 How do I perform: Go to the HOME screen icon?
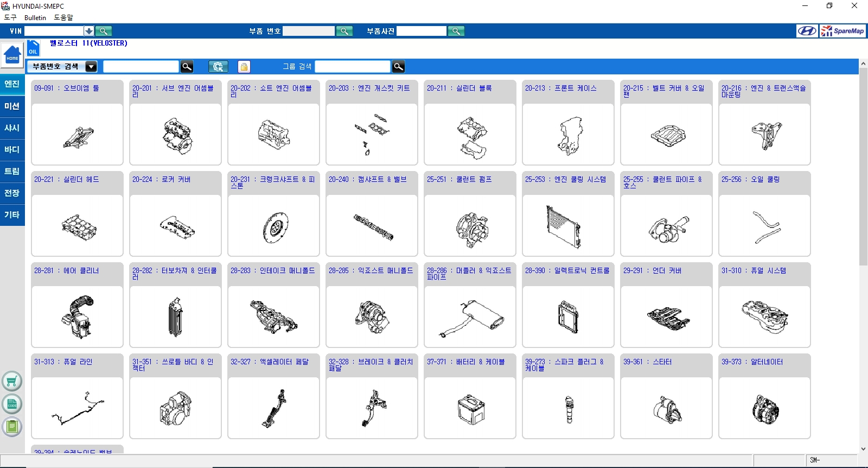coord(12,55)
